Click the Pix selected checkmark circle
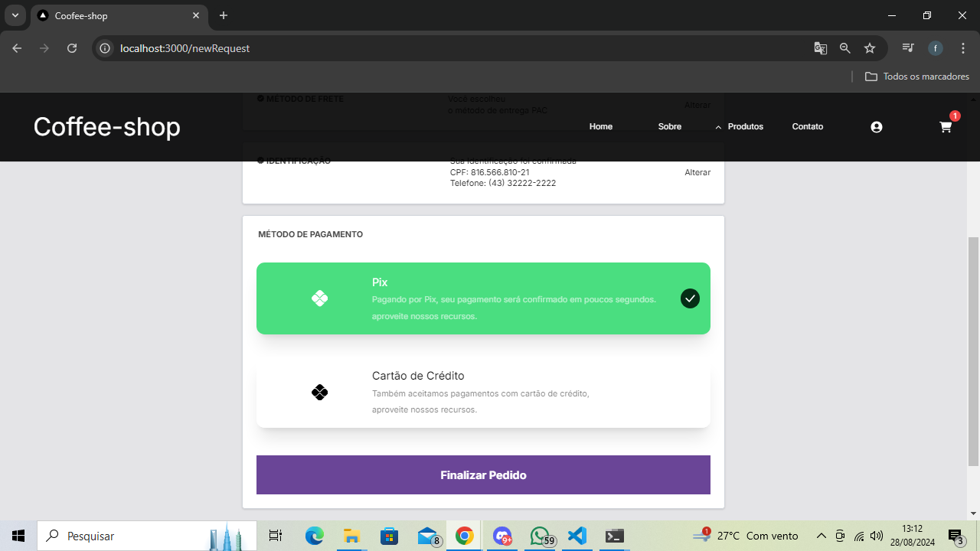 690,298
